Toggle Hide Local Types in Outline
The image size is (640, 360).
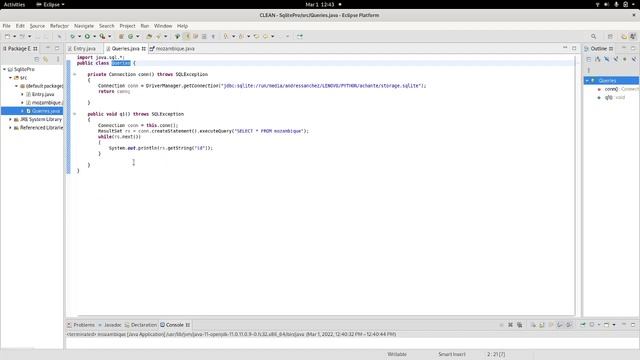(x=633, y=59)
